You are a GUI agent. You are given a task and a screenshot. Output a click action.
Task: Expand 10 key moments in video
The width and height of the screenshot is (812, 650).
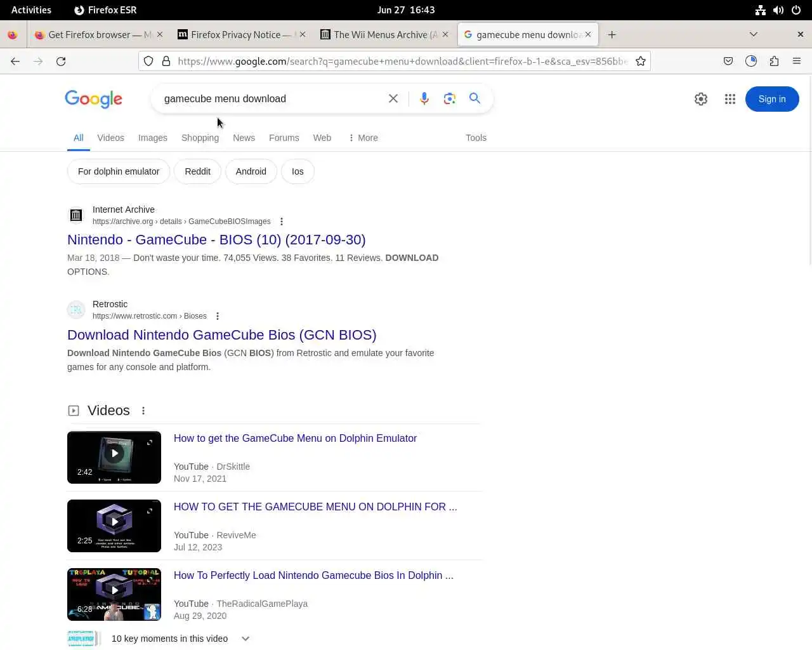point(246,639)
